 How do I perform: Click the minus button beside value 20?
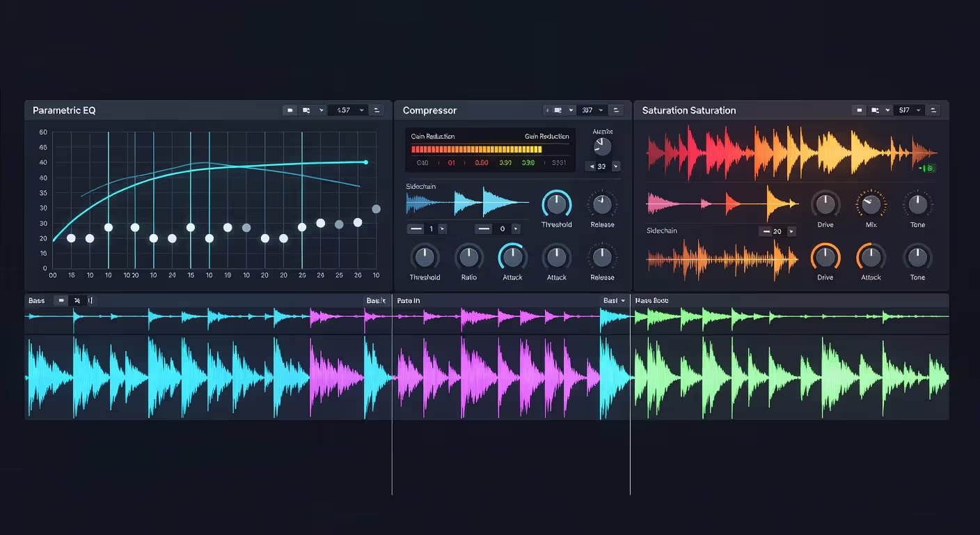(766, 231)
